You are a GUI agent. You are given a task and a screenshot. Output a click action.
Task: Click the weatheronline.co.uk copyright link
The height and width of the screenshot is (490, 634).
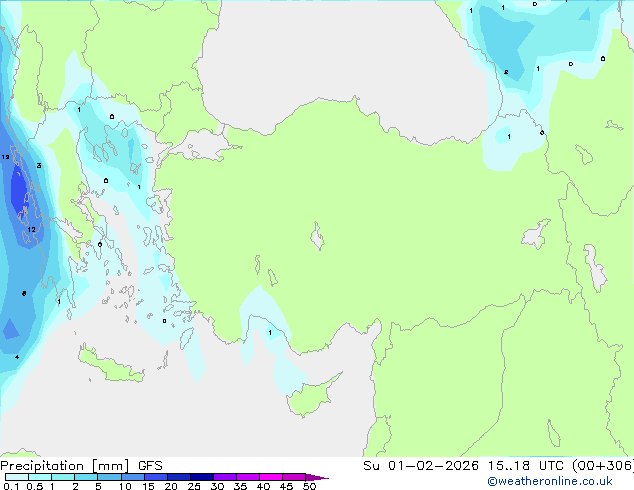point(550,481)
